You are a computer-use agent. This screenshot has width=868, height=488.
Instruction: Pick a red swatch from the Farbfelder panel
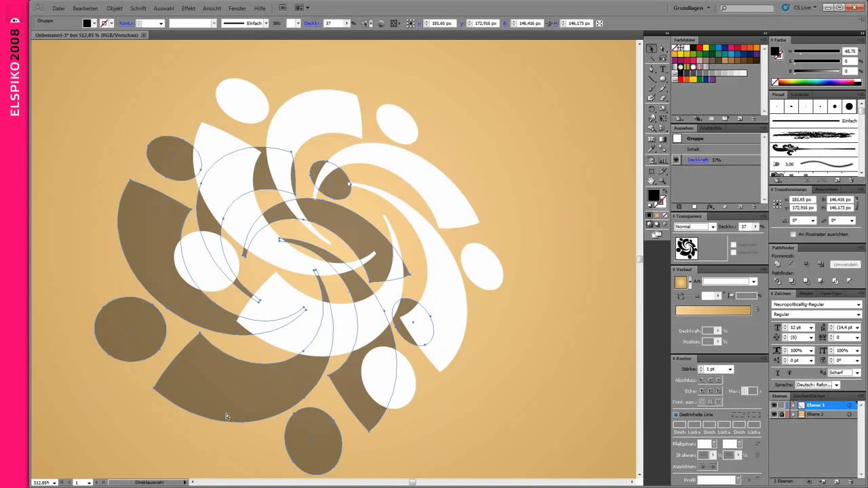pyautogui.click(x=700, y=47)
